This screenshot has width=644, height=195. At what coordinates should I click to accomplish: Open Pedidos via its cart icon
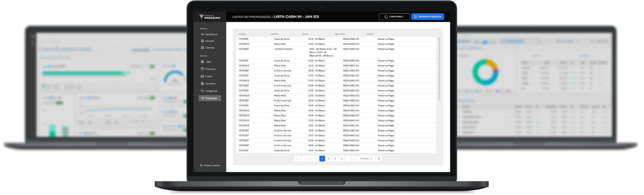pyautogui.click(x=202, y=41)
